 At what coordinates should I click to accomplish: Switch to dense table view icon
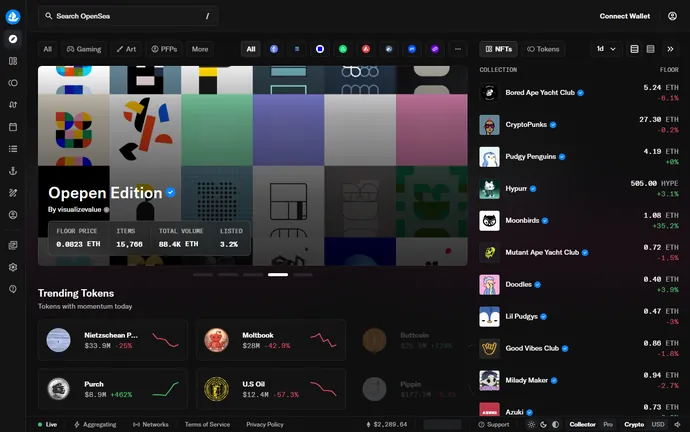tap(650, 49)
